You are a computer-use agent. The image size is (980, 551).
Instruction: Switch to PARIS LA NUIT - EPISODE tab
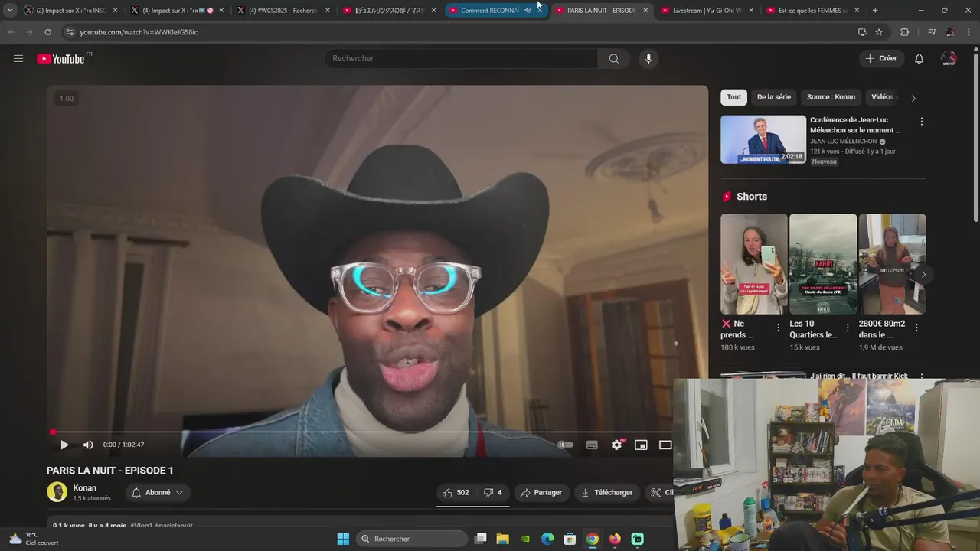[x=601, y=11]
